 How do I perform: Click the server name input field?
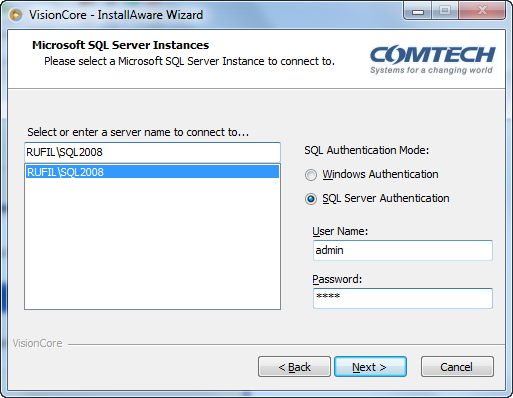(152, 152)
